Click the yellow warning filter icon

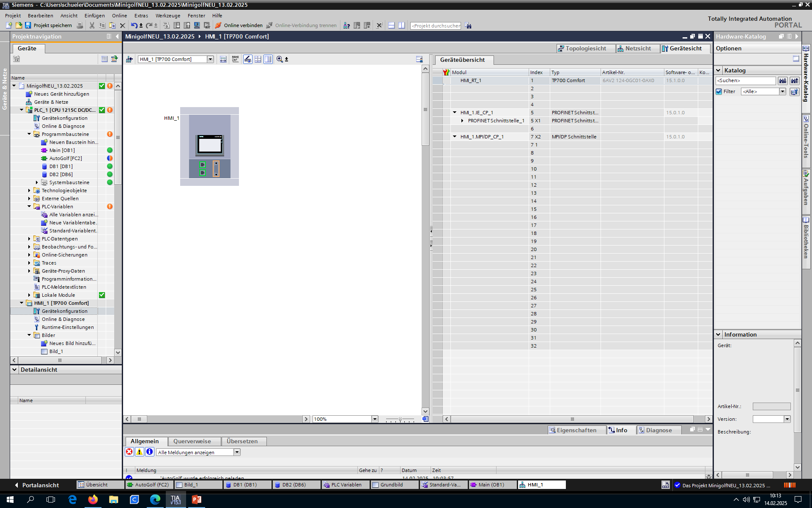click(x=139, y=452)
